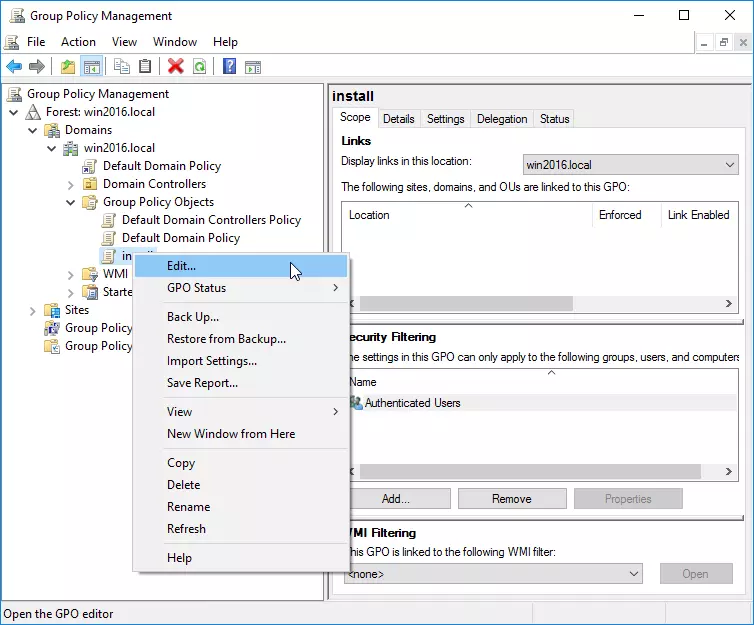The image size is (754, 625).
Task: Click the Links list horizontal scrollbar
Action: pyautogui.click(x=466, y=303)
